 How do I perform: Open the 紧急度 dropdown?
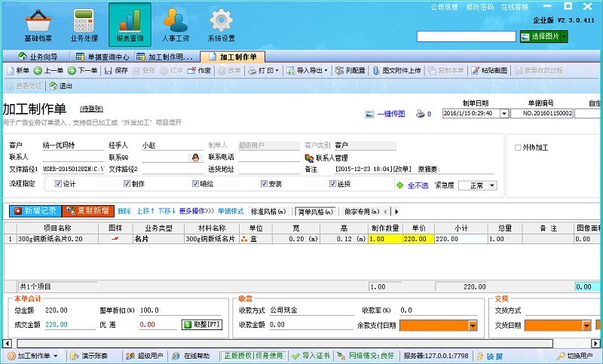(491, 185)
